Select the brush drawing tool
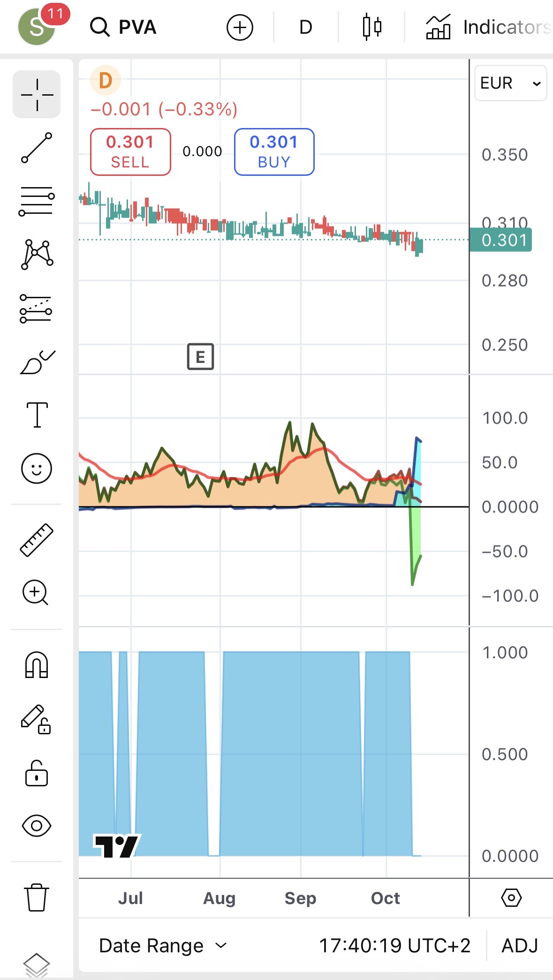This screenshot has width=553, height=980. click(x=37, y=362)
